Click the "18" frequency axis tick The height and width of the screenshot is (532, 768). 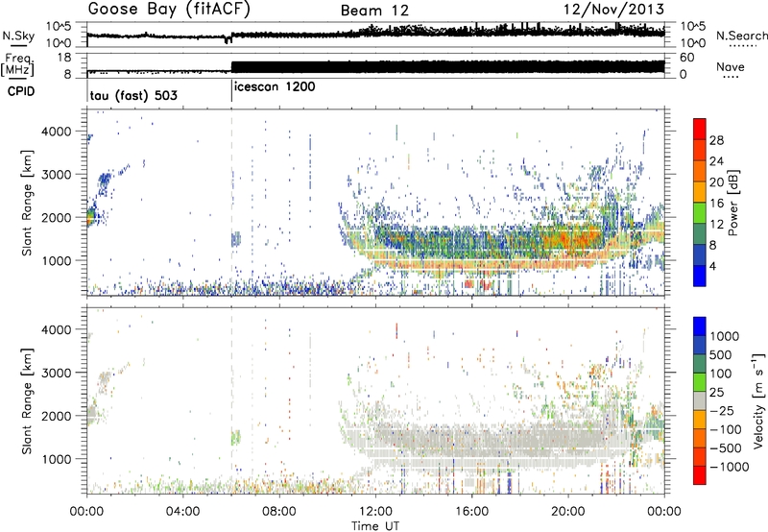pyautogui.click(x=64, y=58)
